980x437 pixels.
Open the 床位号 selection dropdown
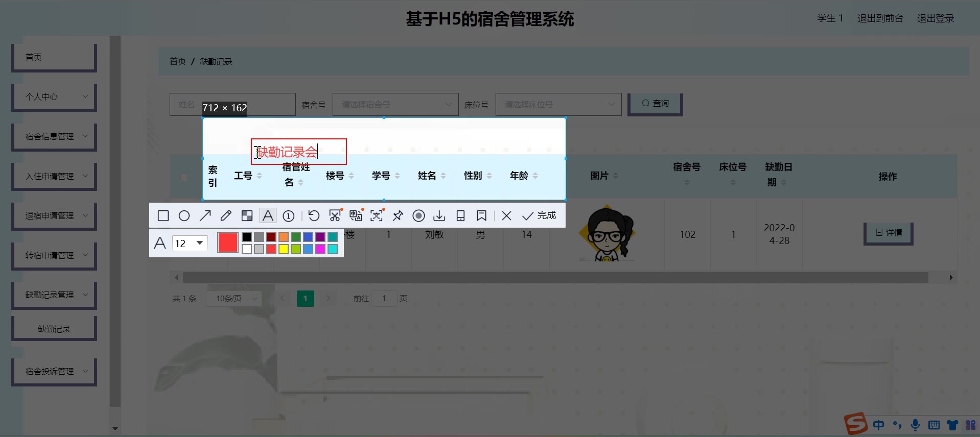click(558, 104)
